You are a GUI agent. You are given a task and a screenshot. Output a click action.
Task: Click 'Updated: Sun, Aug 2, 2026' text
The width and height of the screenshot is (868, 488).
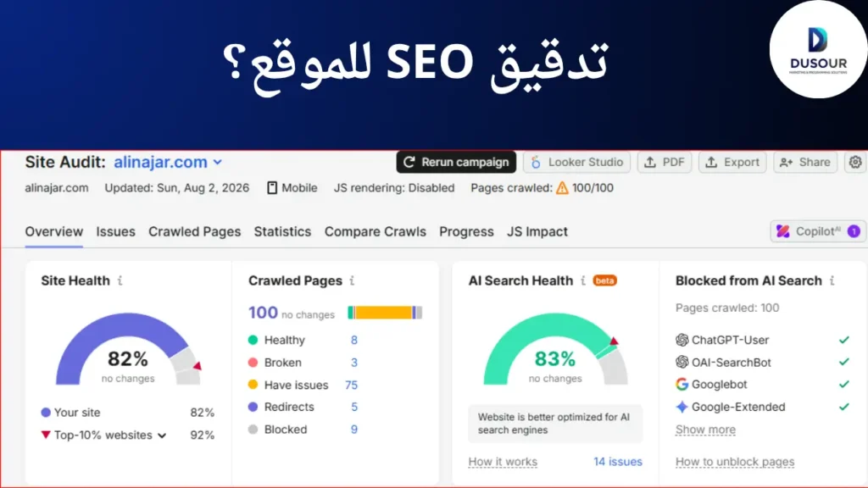point(177,188)
